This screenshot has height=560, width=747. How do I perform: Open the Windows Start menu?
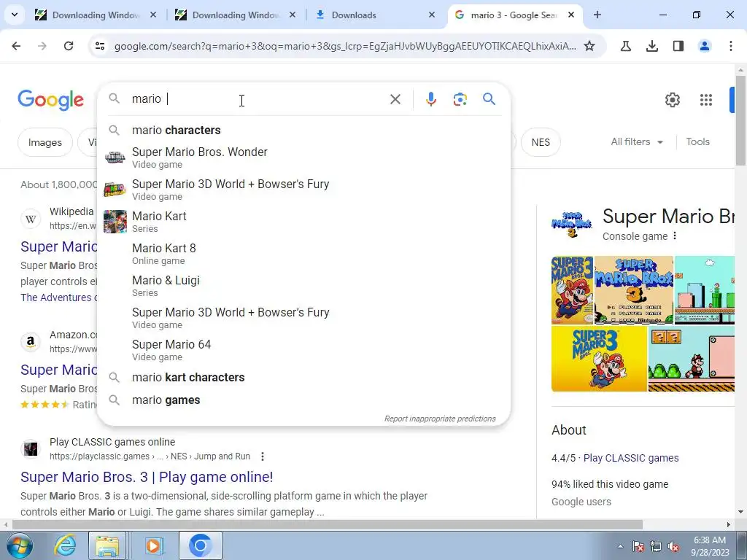point(18,545)
